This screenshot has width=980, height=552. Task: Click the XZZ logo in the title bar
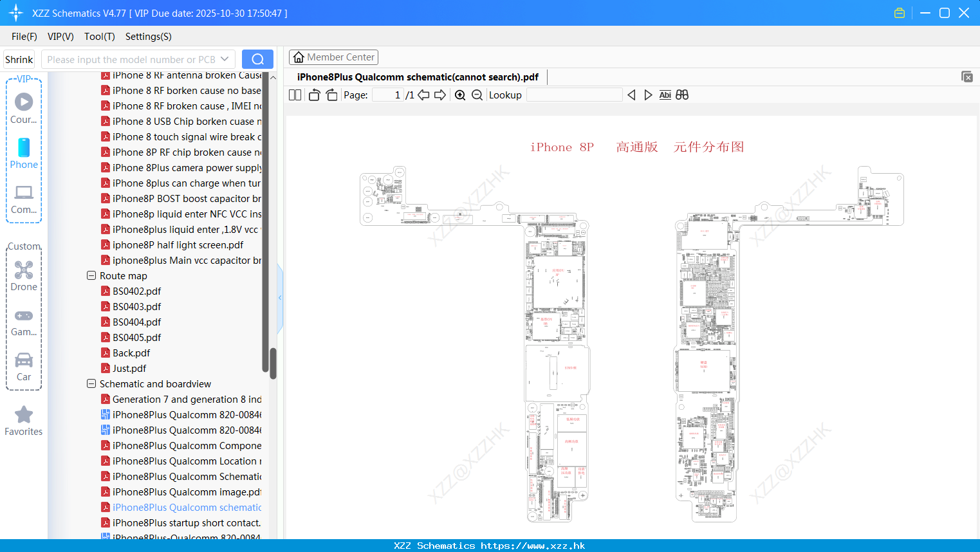(x=16, y=13)
